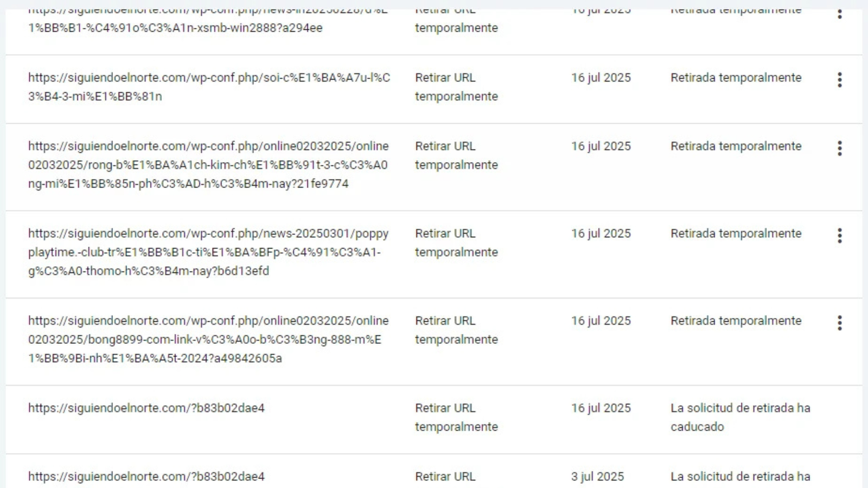Click the URL ending in nay?21fe9774
Viewport: 868px width, 488px height.
point(209,165)
